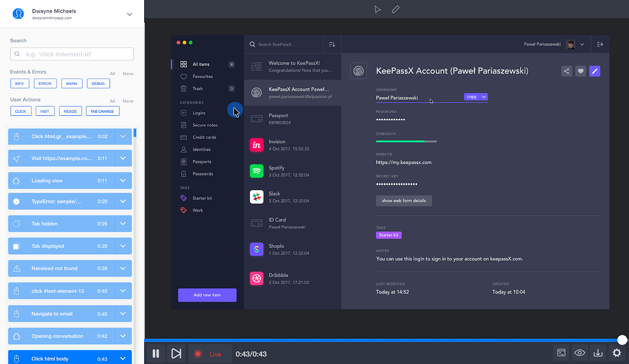Select All for Events & Errors
629x364 pixels.
(x=112, y=74)
